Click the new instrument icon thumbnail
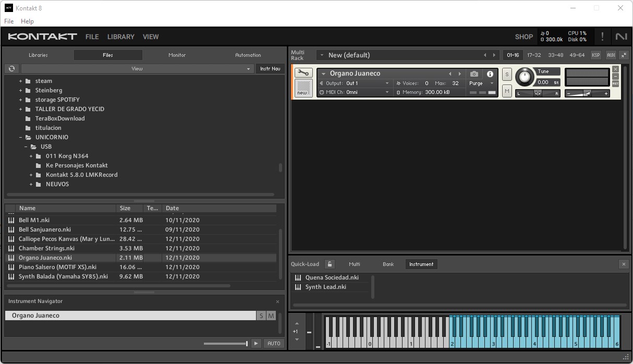 pyautogui.click(x=303, y=88)
